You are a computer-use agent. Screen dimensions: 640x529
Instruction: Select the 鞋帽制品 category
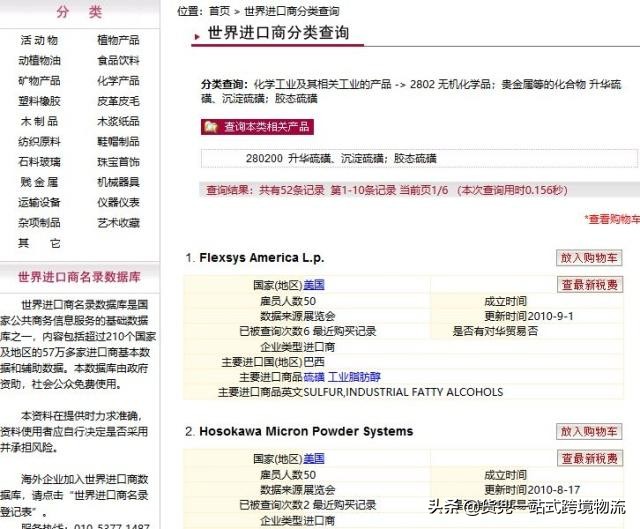pyautogui.click(x=118, y=142)
